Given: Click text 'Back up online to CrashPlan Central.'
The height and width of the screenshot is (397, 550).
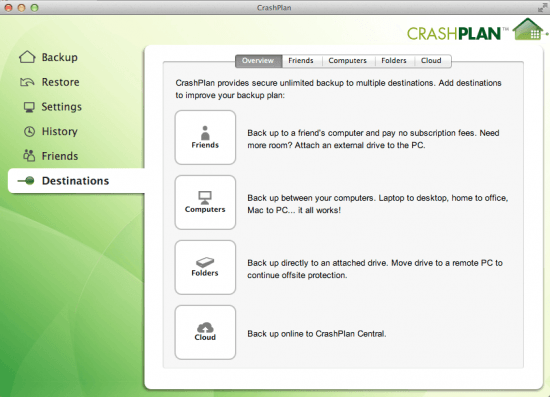Looking at the screenshot, I should point(317,334).
